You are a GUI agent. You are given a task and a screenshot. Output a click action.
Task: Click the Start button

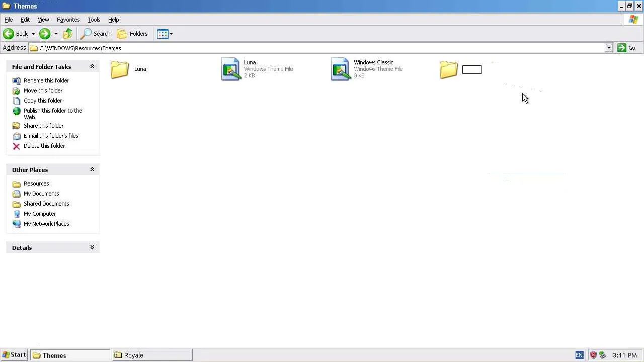point(14,355)
